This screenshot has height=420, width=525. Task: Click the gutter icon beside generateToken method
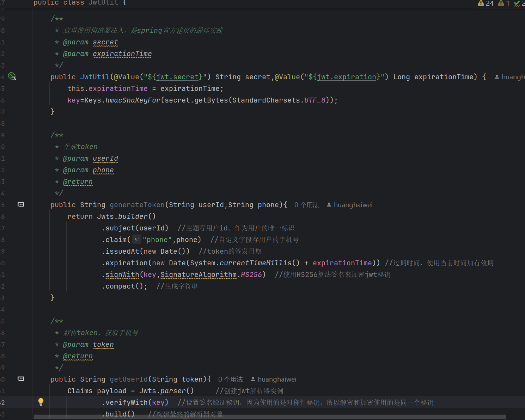click(x=21, y=204)
